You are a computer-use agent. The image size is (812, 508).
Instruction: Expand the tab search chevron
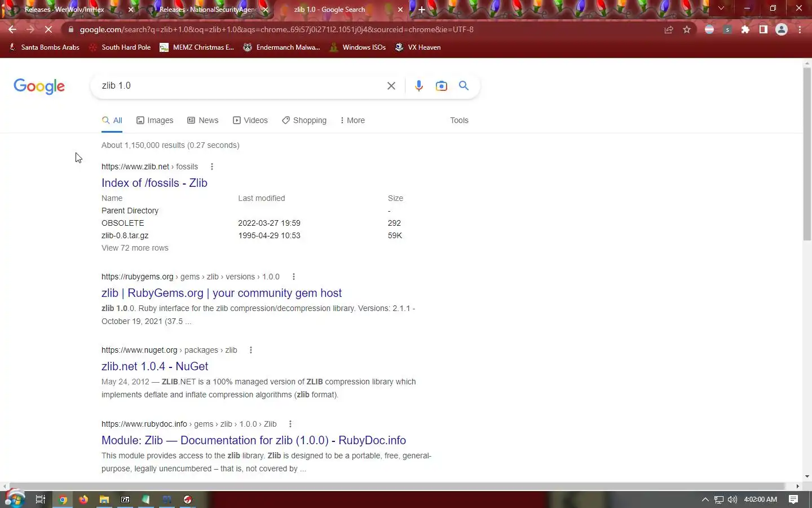721,8
